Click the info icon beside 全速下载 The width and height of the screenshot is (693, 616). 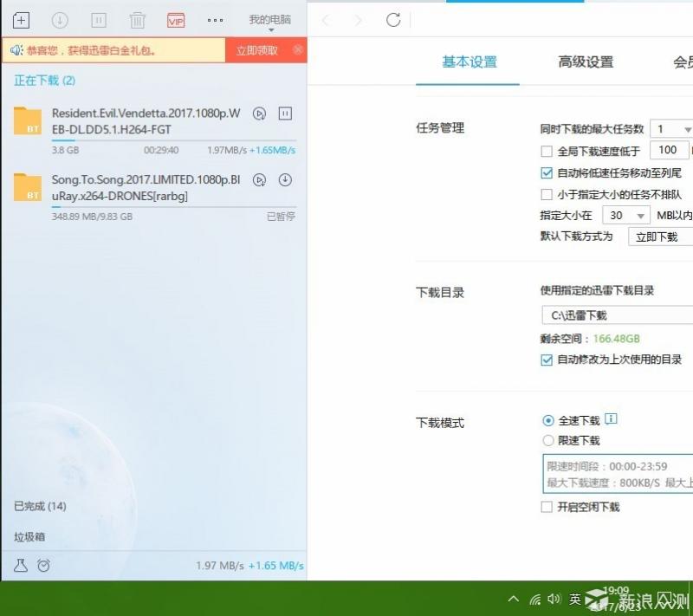[x=611, y=418]
